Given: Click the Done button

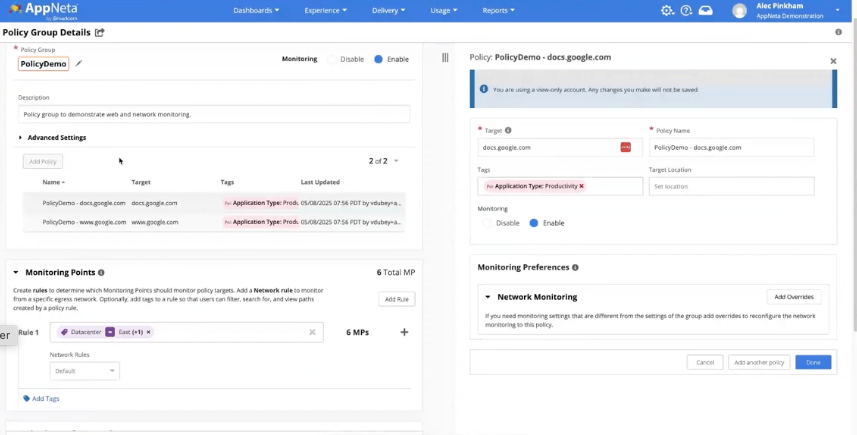Looking at the screenshot, I should pos(812,362).
